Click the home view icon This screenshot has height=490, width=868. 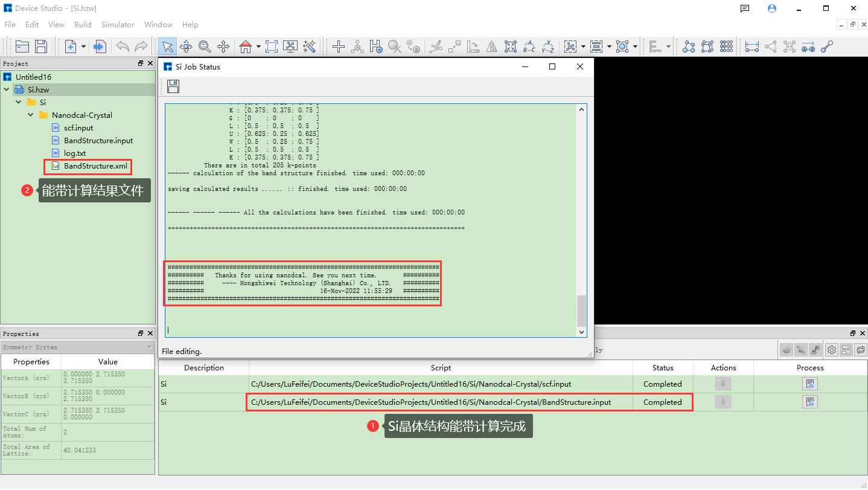245,47
